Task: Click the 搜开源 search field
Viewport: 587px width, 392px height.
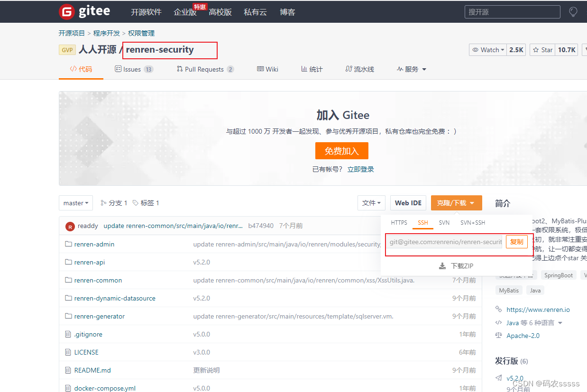Action: point(512,11)
